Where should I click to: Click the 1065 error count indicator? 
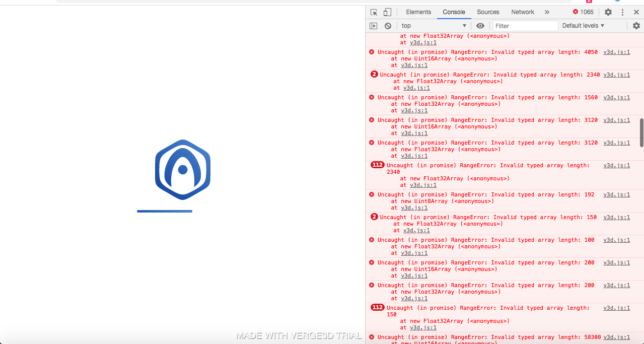pos(583,12)
